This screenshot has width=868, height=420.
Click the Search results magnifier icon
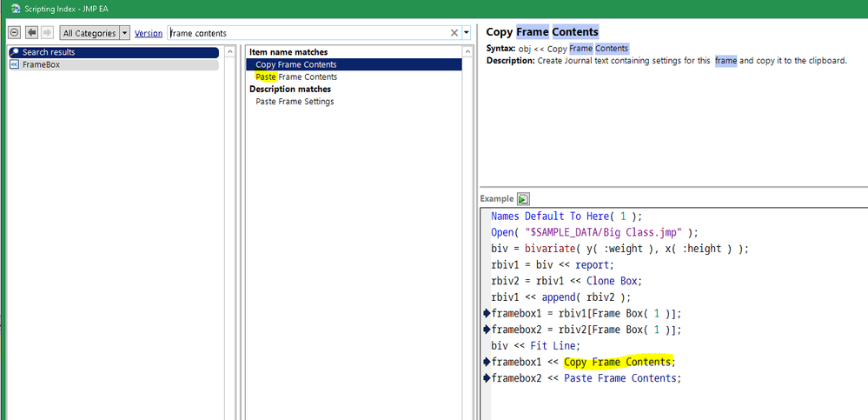[x=15, y=52]
